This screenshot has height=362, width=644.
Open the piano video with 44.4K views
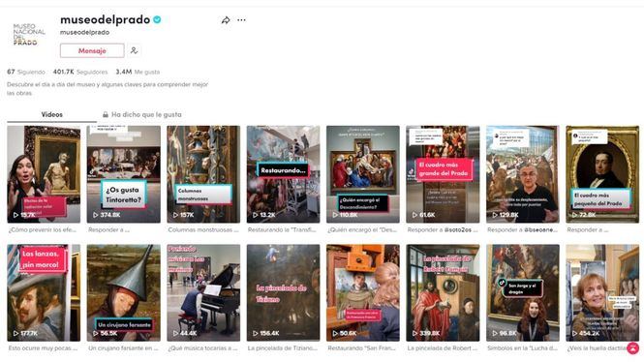coord(203,292)
